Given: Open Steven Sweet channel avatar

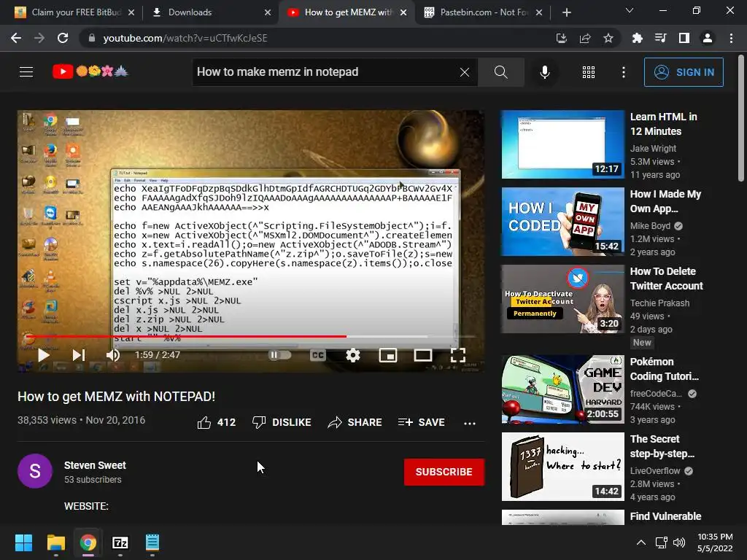Looking at the screenshot, I should click(x=35, y=471).
